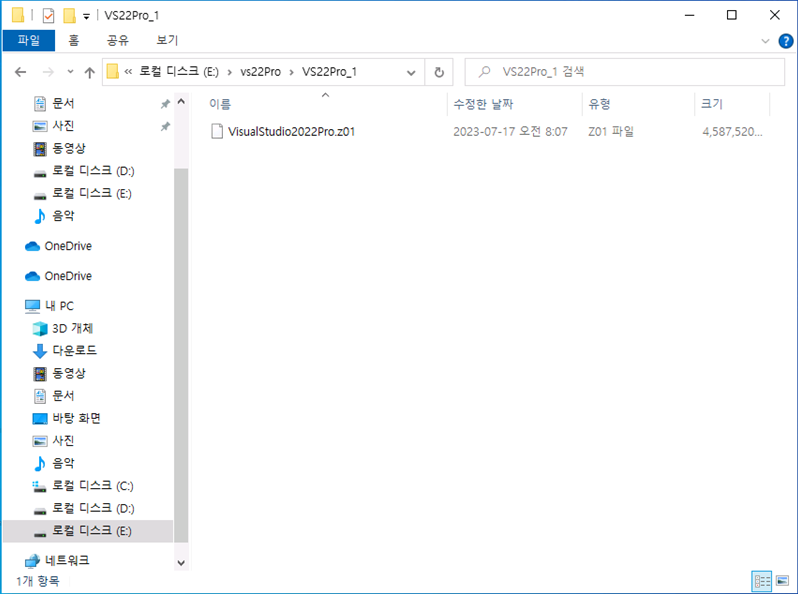Screen dimensions: 798x594
Task: Open the 파일 ribbon tab
Action: (x=28, y=40)
